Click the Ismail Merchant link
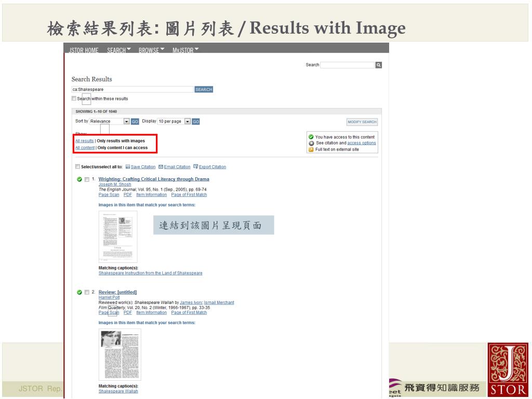The width and height of the screenshot is (532, 399). coord(219,303)
